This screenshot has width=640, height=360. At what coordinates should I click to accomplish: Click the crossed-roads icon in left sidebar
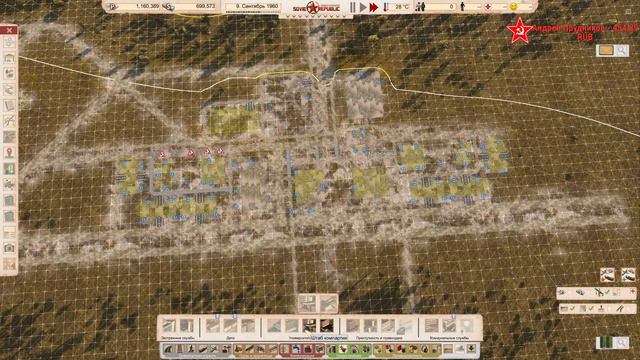(9, 121)
